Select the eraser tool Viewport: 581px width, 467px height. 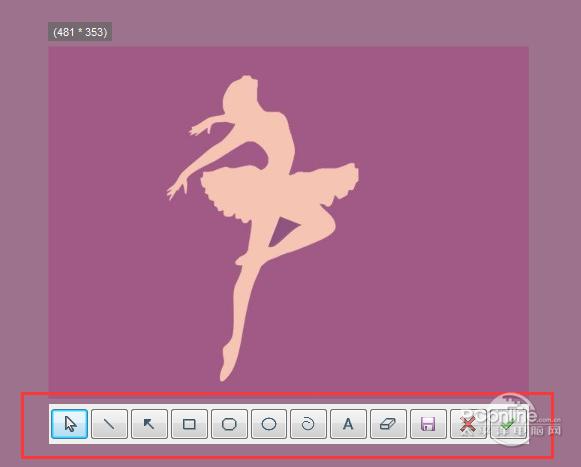pos(388,424)
